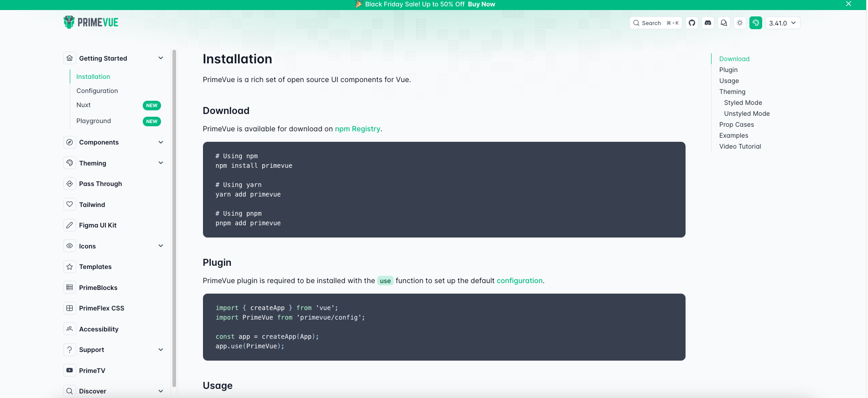Viewport: 868px width, 398px height.
Task: Expand the Components section chevron
Action: point(161,142)
